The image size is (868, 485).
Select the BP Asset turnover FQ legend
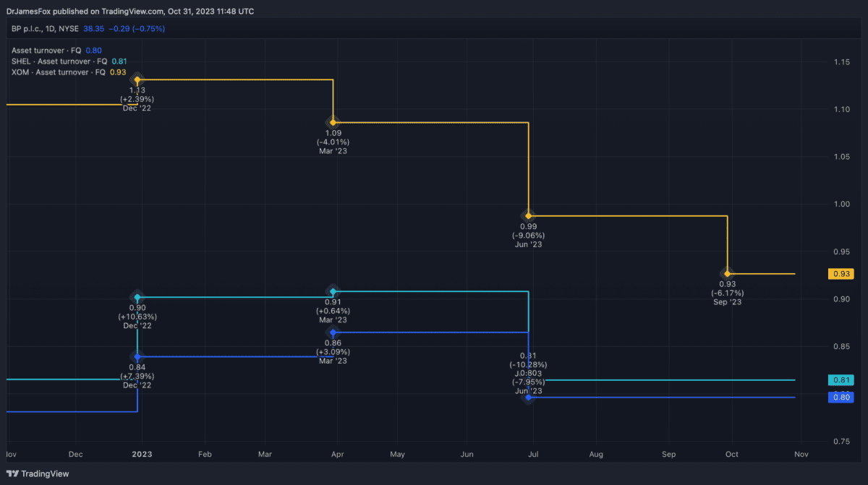[48, 51]
